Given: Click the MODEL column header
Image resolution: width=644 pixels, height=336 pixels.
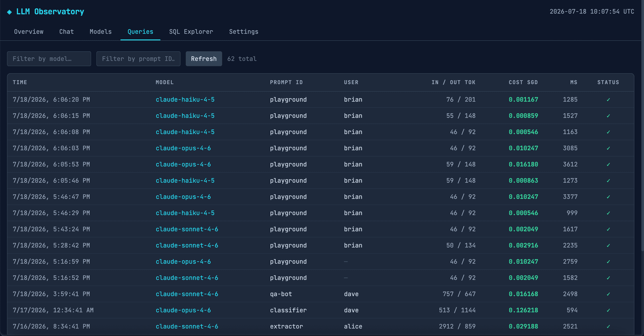Looking at the screenshot, I should coord(165,82).
